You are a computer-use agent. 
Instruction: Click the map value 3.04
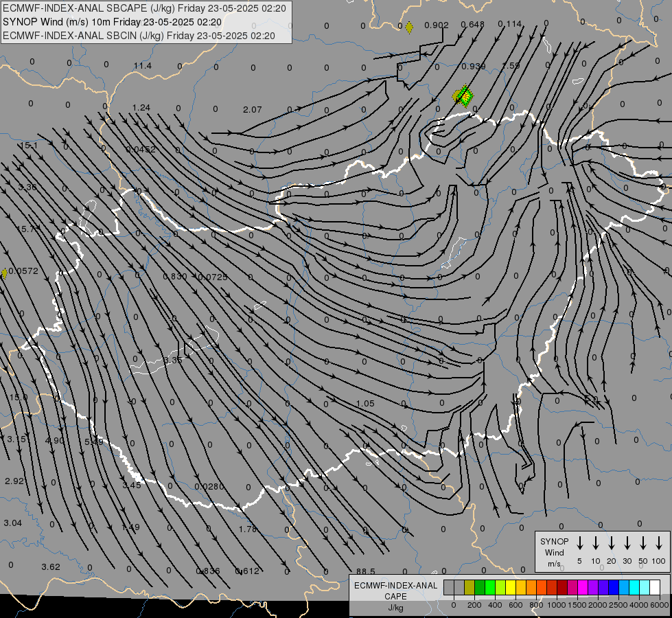[12, 523]
